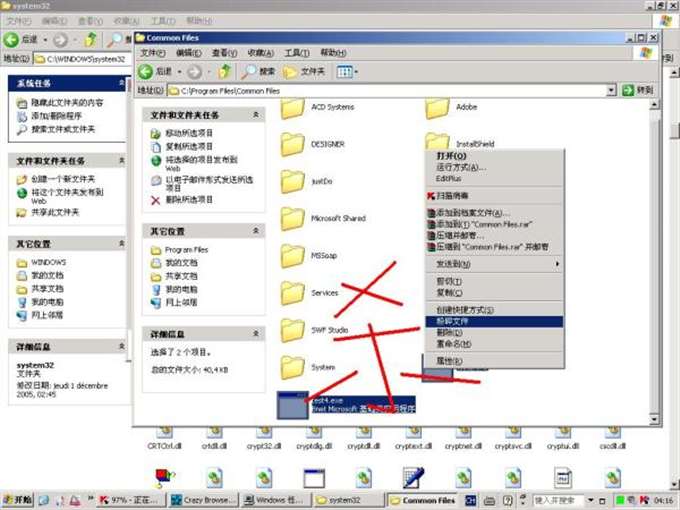Switch to Crazy Browser taskbar button
The height and width of the screenshot is (510, 680).
[204, 500]
